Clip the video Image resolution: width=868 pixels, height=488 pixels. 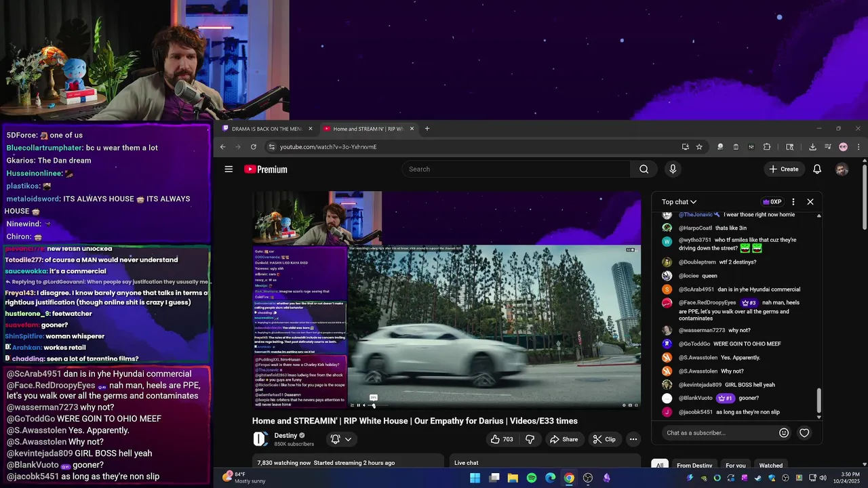point(604,439)
